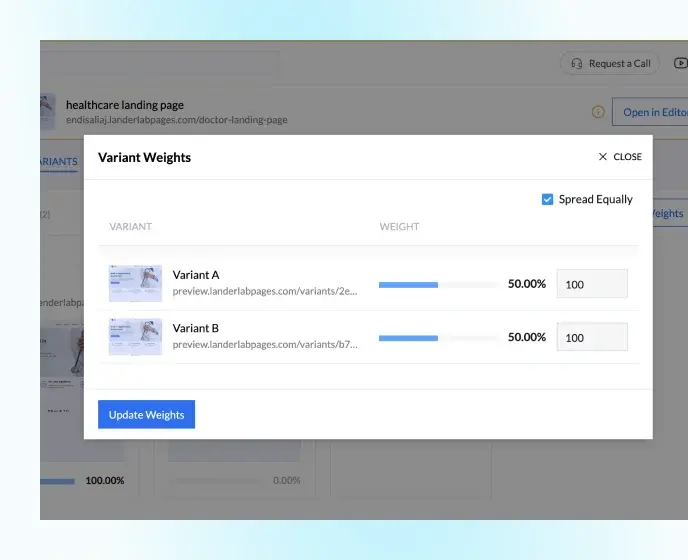688x560 pixels.
Task: Open the doctor-landing-page URL
Action: click(176, 120)
